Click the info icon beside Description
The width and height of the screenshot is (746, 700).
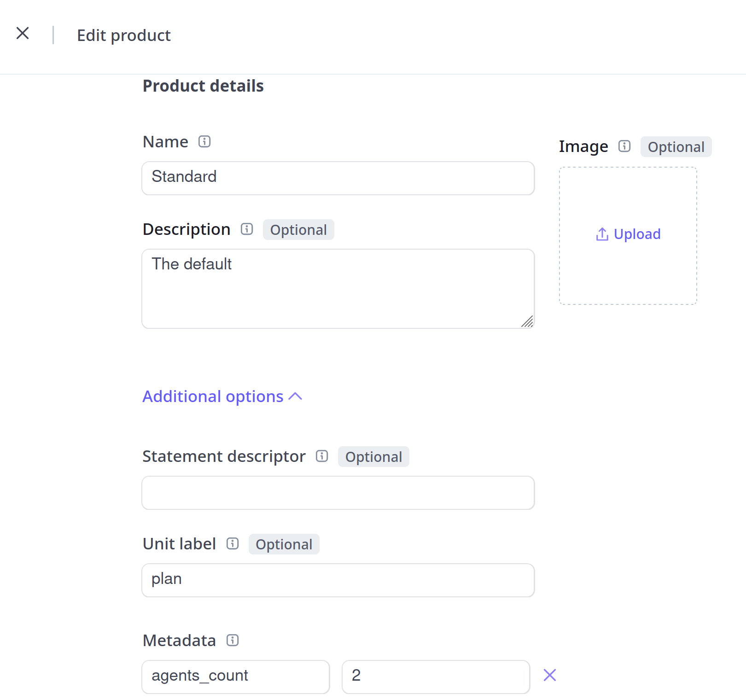point(247,229)
